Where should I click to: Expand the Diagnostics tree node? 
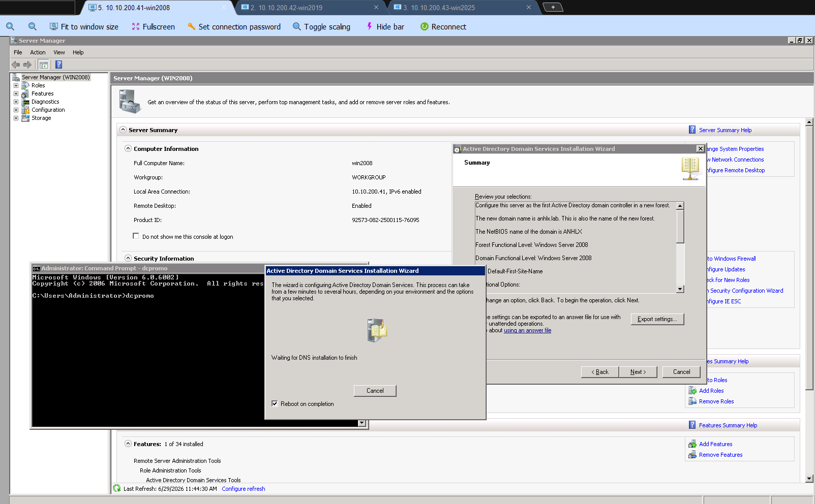[16, 102]
